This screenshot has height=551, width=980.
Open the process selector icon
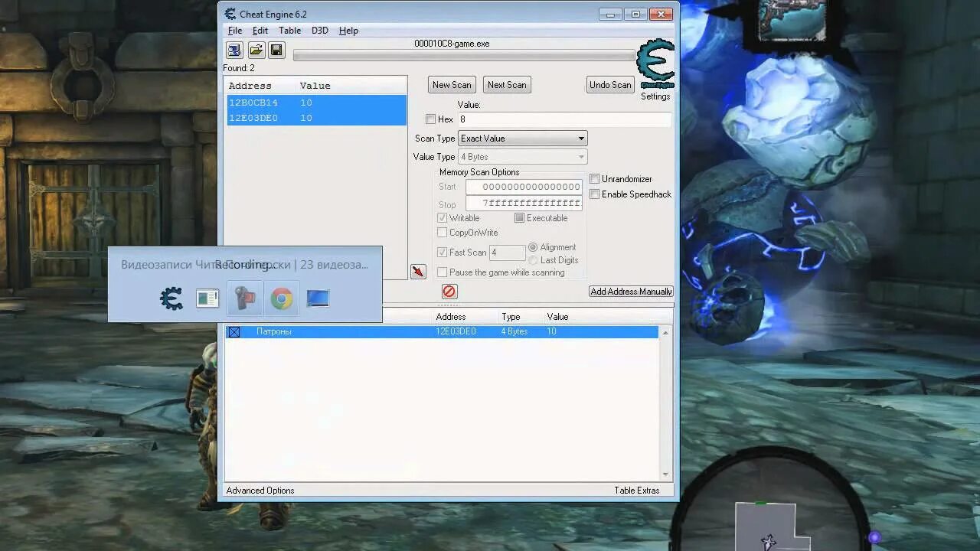pyautogui.click(x=234, y=51)
